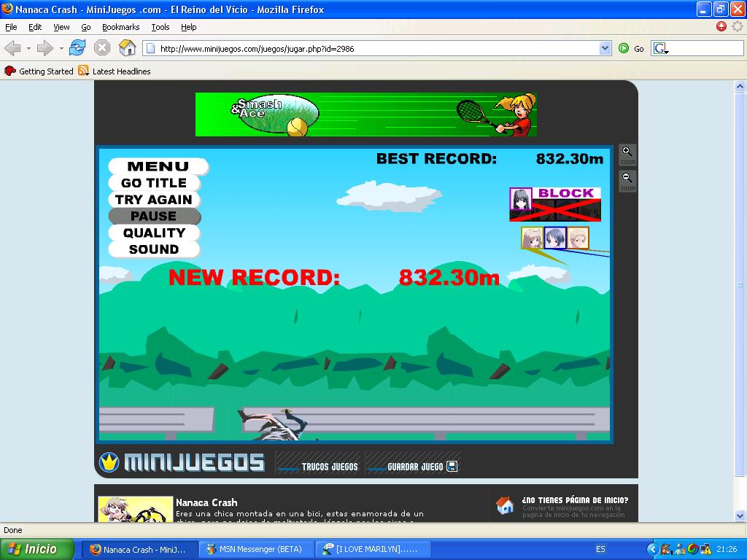Viewport: 747px width, 560px height.
Task: Select the light-haired boy character portrait
Action: 578,238
